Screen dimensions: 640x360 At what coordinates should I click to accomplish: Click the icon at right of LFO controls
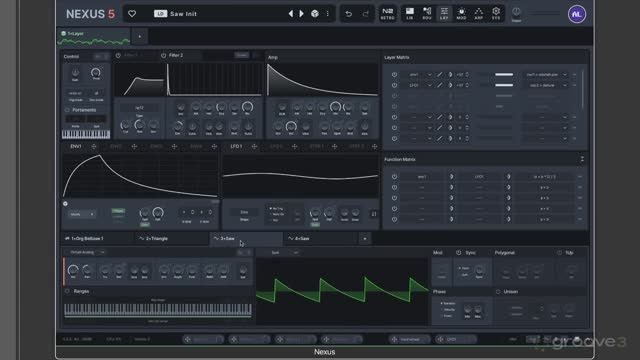pyautogui.click(x=373, y=214)
